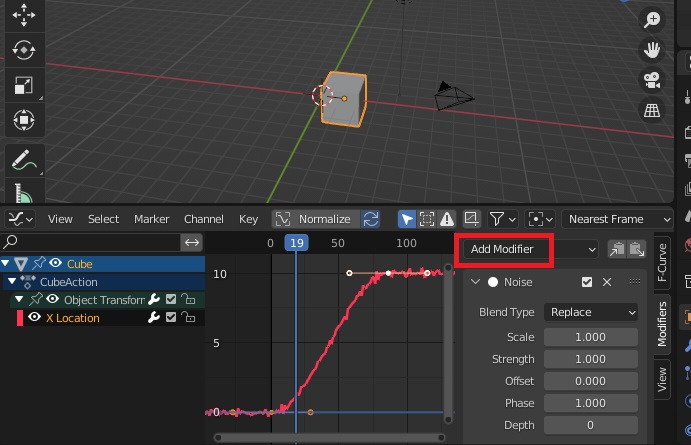The height and width of the screenshot is (445, 691).
Task: Open the Select menu
Action: [x=103, y=219]
